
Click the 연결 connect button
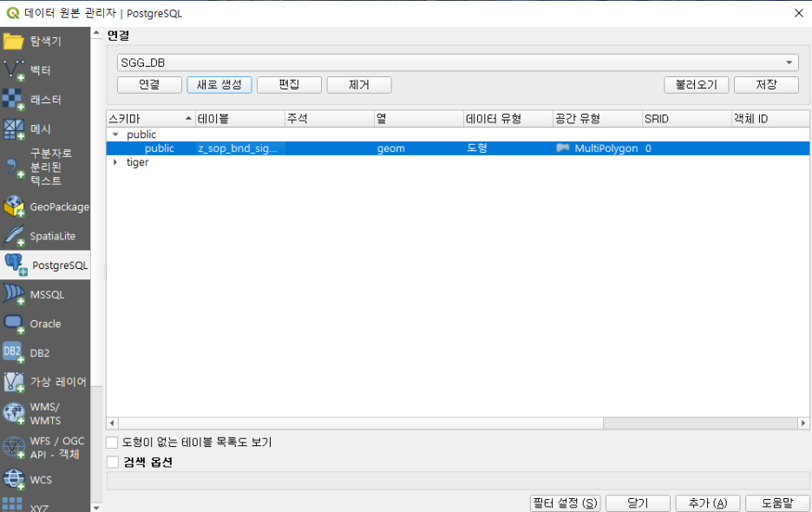150,84
